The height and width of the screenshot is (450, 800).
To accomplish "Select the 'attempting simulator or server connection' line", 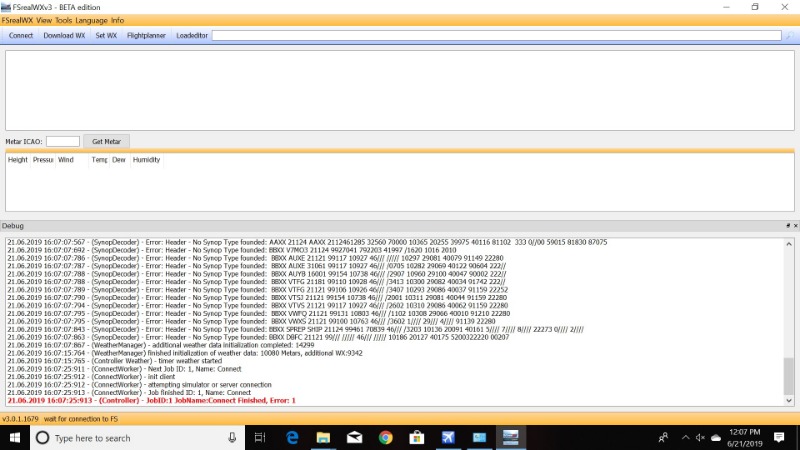I will (139, 385).
